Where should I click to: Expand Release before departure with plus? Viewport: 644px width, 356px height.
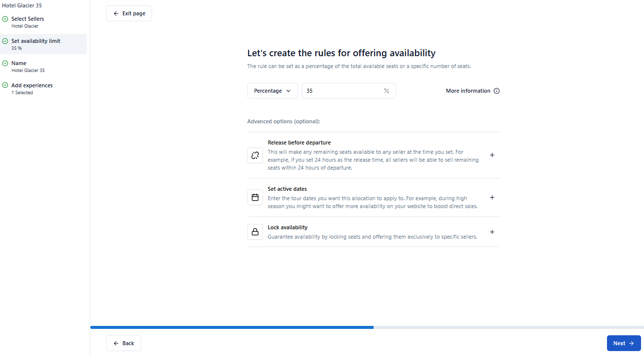pos(492,155)
